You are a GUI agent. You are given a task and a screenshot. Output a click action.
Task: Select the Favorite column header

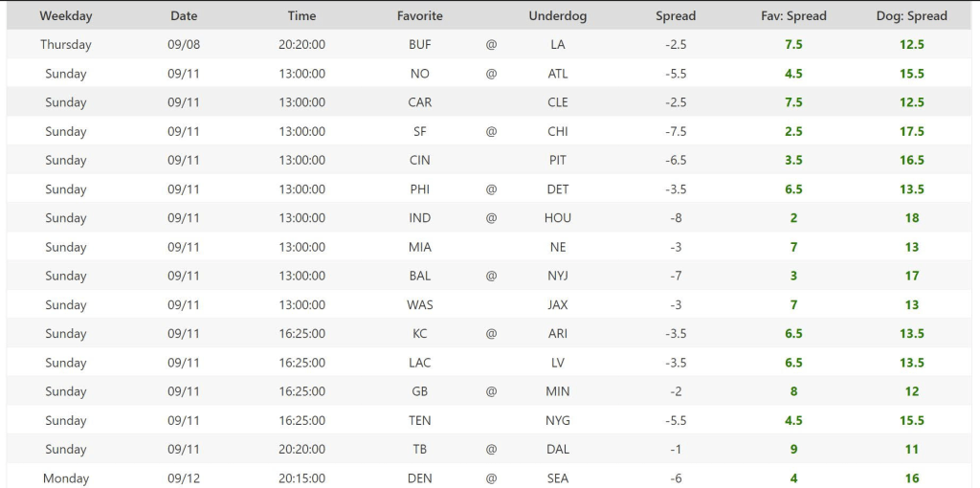(x=419, y=15)
